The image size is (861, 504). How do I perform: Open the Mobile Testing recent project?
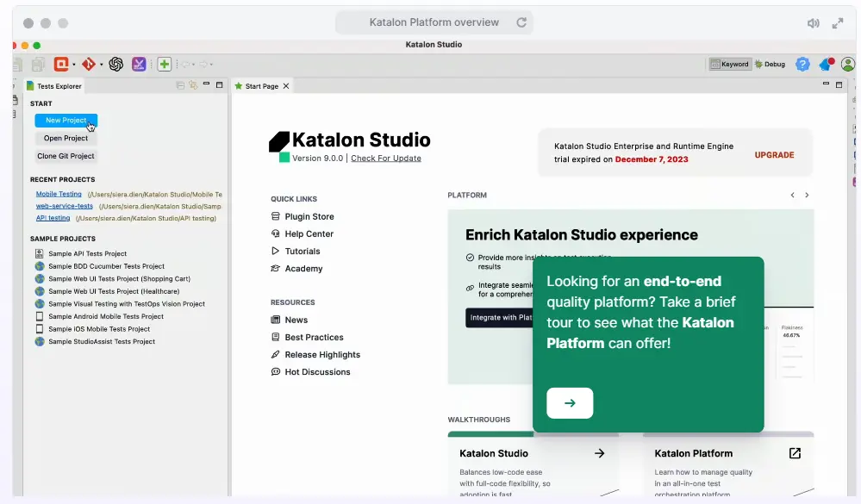tap(59, 195)
